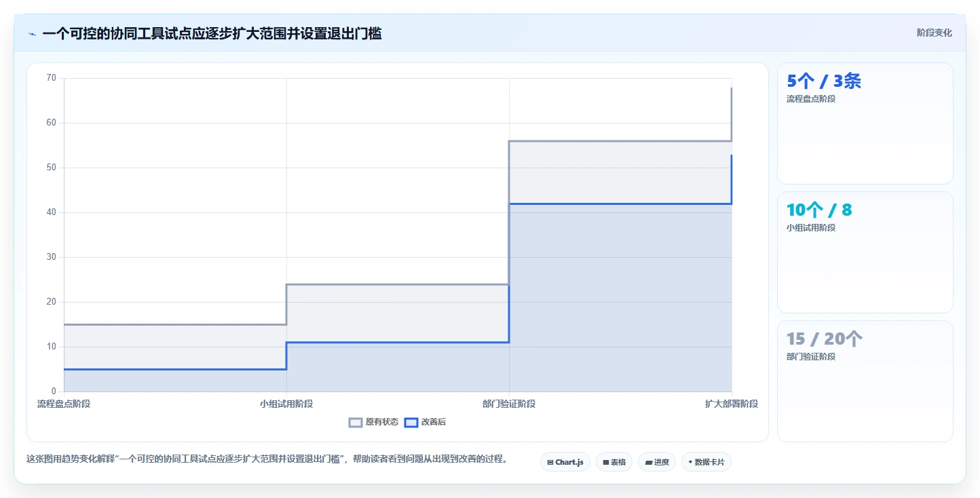This screenshot has width=980, height=498.
Task: Open the 10个 / 8 小组试用阶段 card
Action: 865,252
